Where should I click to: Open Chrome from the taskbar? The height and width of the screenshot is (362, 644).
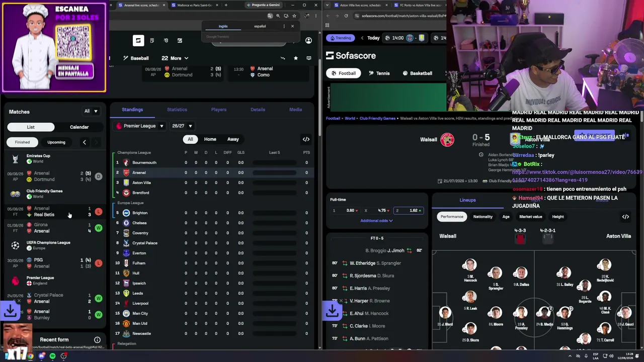click(31, 356)
